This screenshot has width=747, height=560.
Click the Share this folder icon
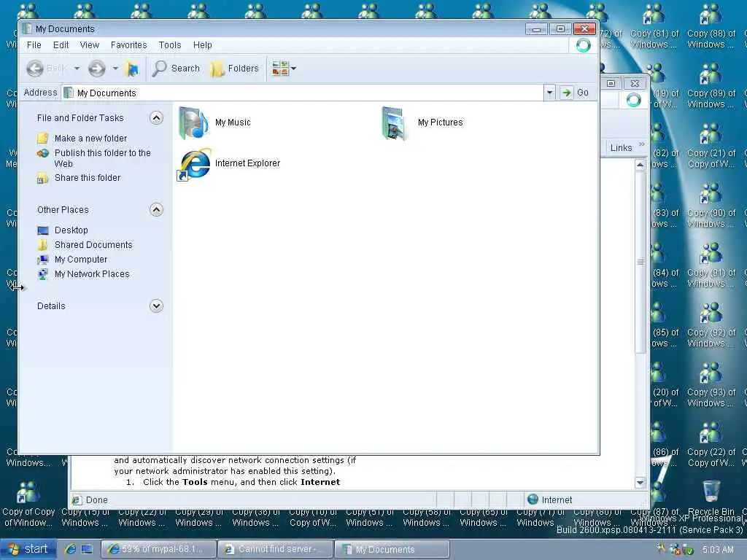[43, 178]
